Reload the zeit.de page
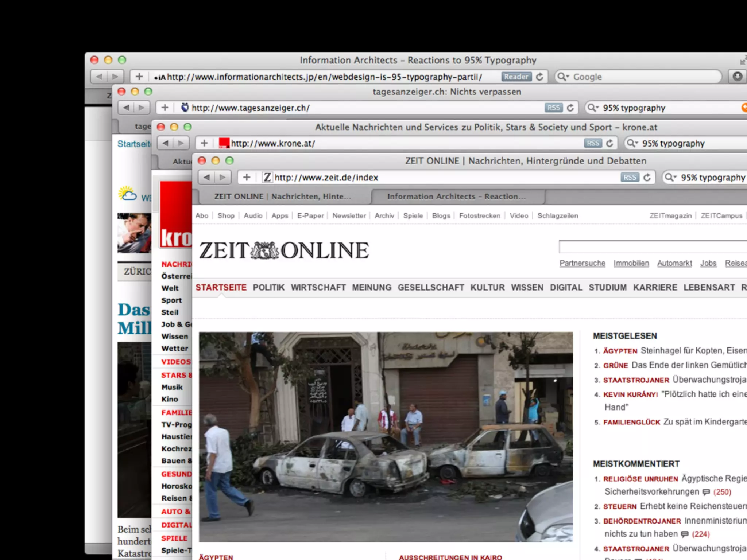This screenshot has width=747, height=560. point(647,178)
